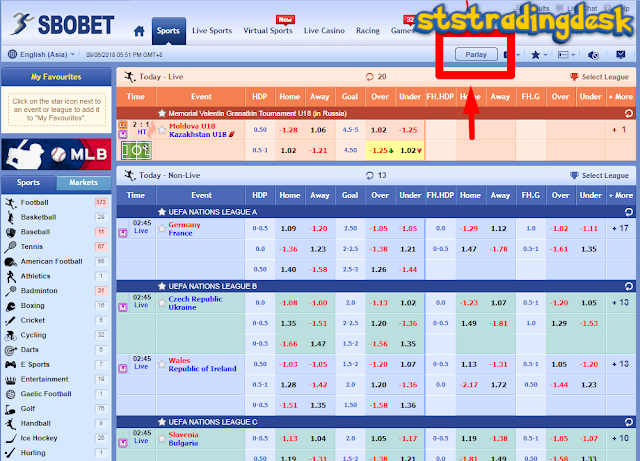Toggle the sound speaker icon
Image resolution: width=640 pixels, height=461 pixels.
[x=593, y=55]
